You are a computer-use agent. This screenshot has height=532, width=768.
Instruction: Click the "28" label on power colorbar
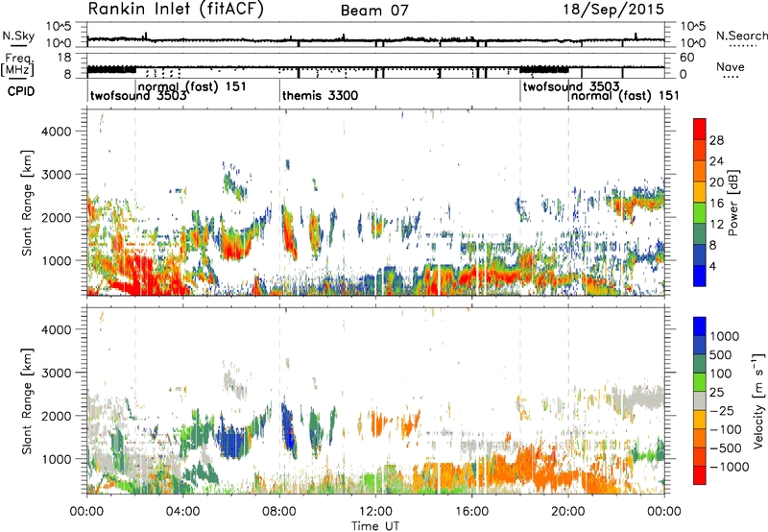(x=716, y=140)
